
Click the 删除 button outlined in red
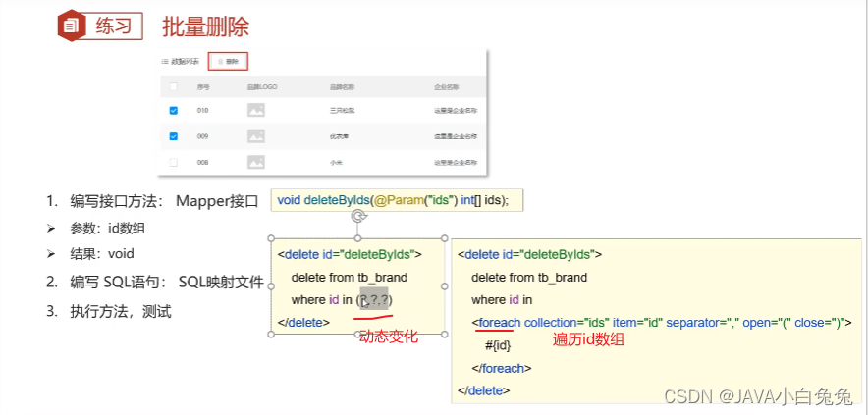tap(228, 62)
